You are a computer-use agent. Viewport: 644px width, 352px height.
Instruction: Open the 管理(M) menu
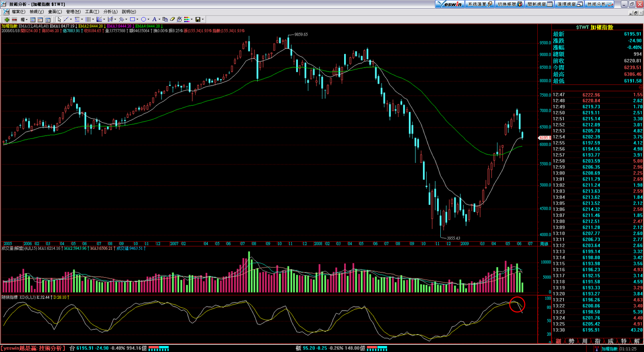(x=73, y=12)
